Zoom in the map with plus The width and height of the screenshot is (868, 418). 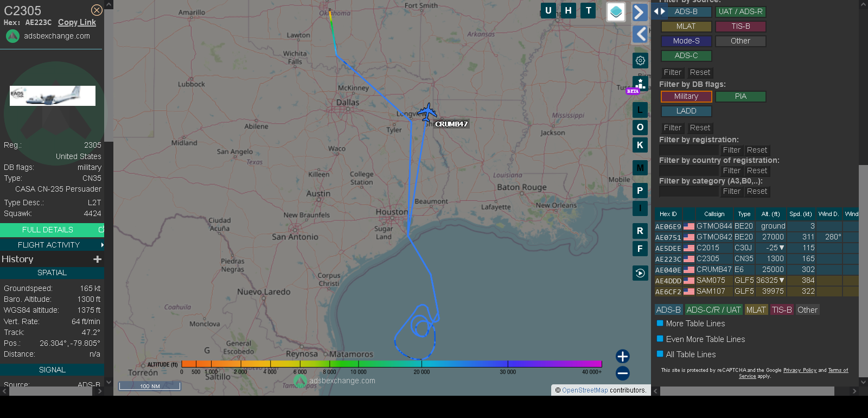(623, 356)
